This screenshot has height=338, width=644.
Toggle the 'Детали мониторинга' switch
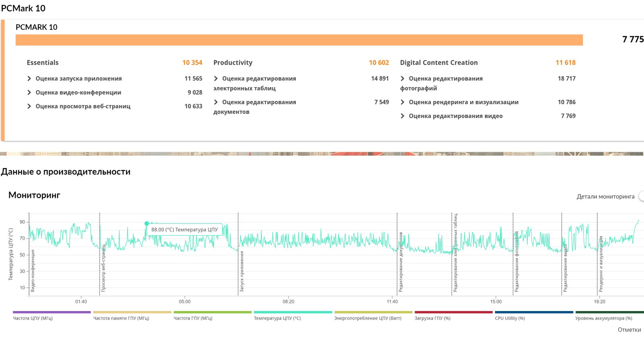(x=641, y=196)
